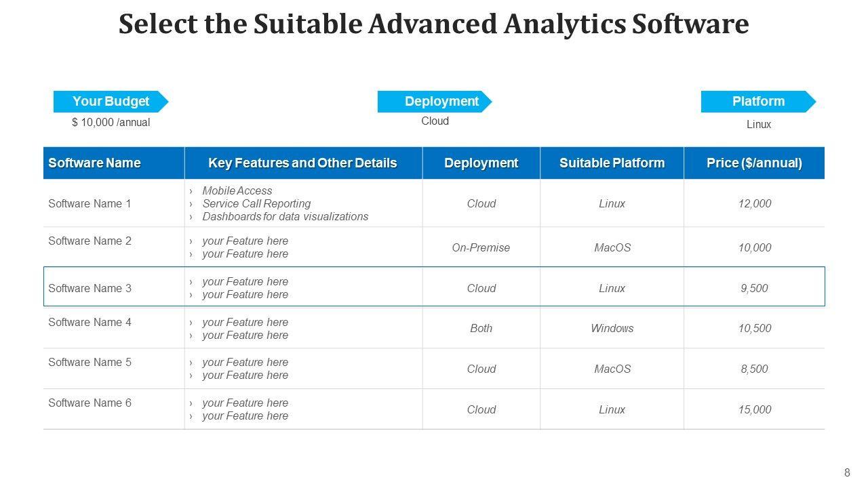Click the Service Call Reporting feature bullet
Screen dimensions: 868x488
click(x=256, y=203)
